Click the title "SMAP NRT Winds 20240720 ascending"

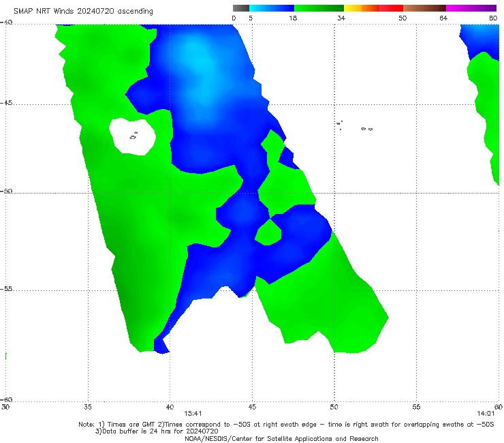tap(83, 11)
